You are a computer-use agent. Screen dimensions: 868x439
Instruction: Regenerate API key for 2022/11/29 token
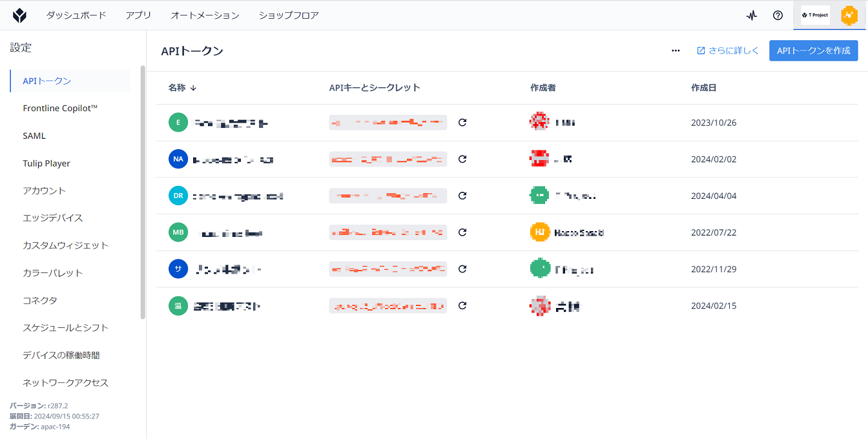(462, 269)
